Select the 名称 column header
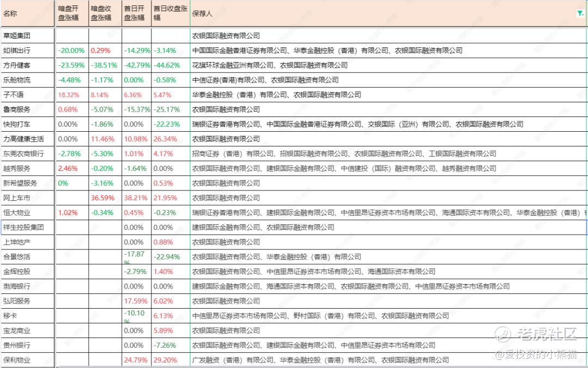Viewport: 588px width, 368px height. tap(28, 14)
